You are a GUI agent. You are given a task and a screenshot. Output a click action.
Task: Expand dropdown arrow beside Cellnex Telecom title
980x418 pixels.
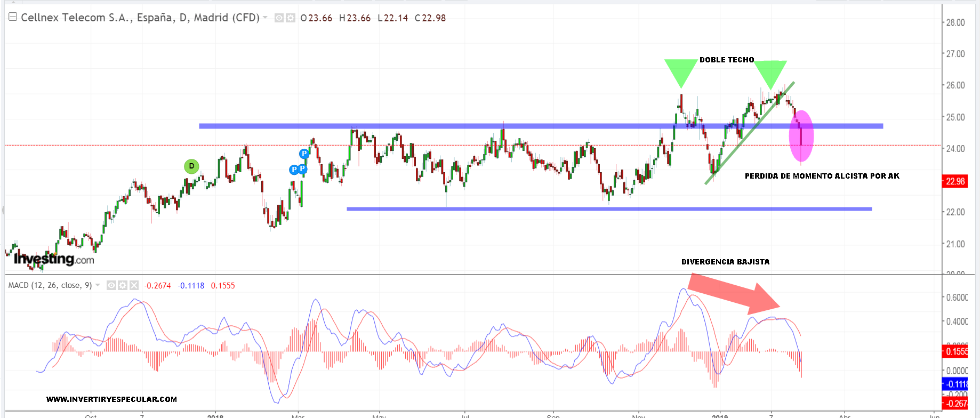265,18
